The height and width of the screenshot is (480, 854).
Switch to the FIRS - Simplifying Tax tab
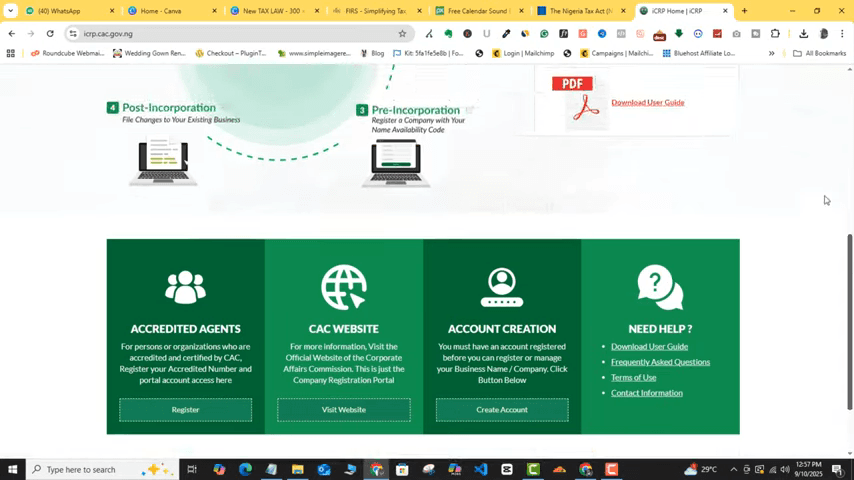click(x=377, y=11)
